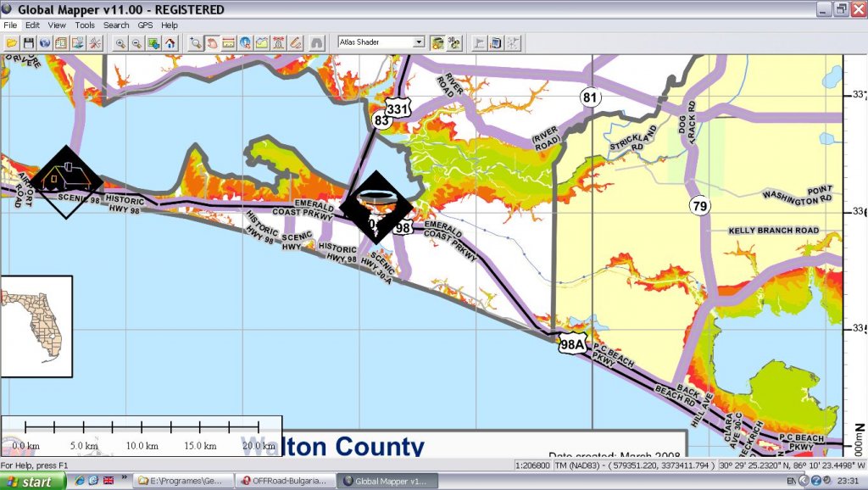Open the Search menu
This screenshot has height=490, width=868.
coord(115,25)
